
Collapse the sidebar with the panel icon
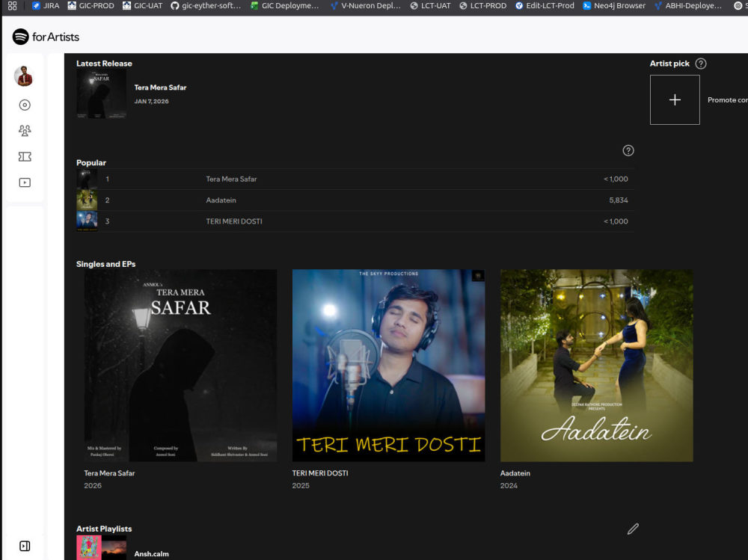pos(25,546)
